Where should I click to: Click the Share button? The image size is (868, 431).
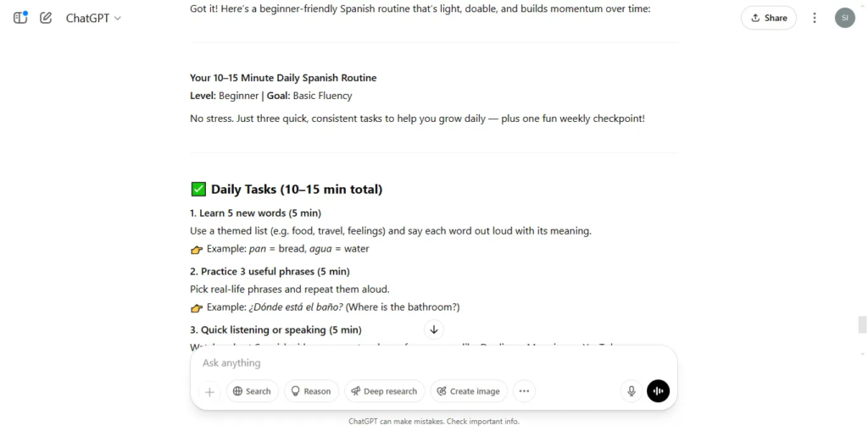tap(768, 18)
